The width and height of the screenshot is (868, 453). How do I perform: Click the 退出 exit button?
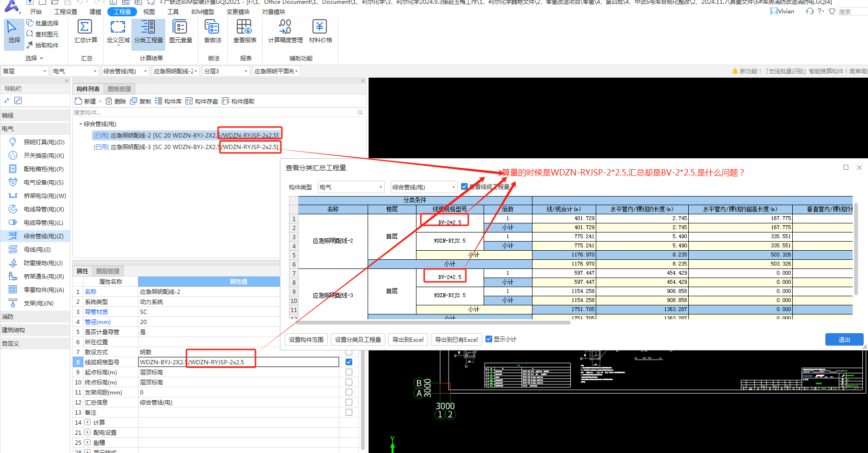[844, 339]
